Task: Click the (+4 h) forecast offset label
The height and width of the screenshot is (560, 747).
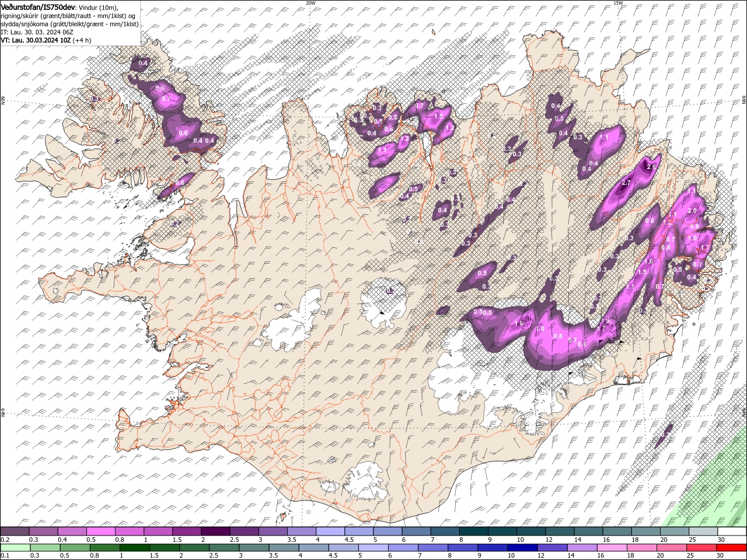Action: coord(82,40)
